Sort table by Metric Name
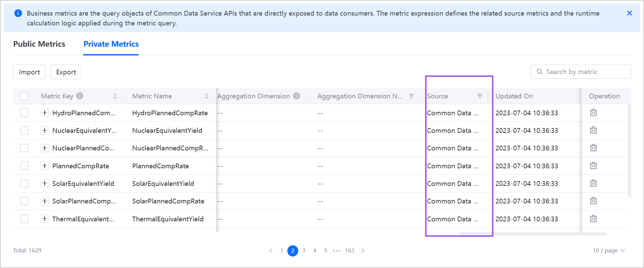The image size is (644, 268). (x=206, y=96)
